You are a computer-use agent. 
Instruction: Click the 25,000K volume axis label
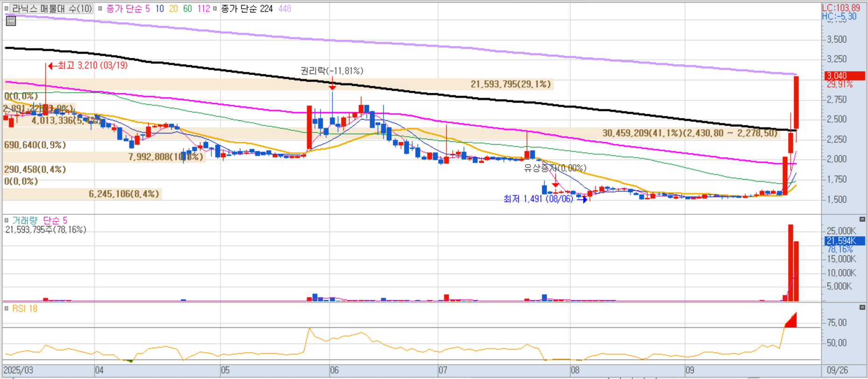coord(841,231)
